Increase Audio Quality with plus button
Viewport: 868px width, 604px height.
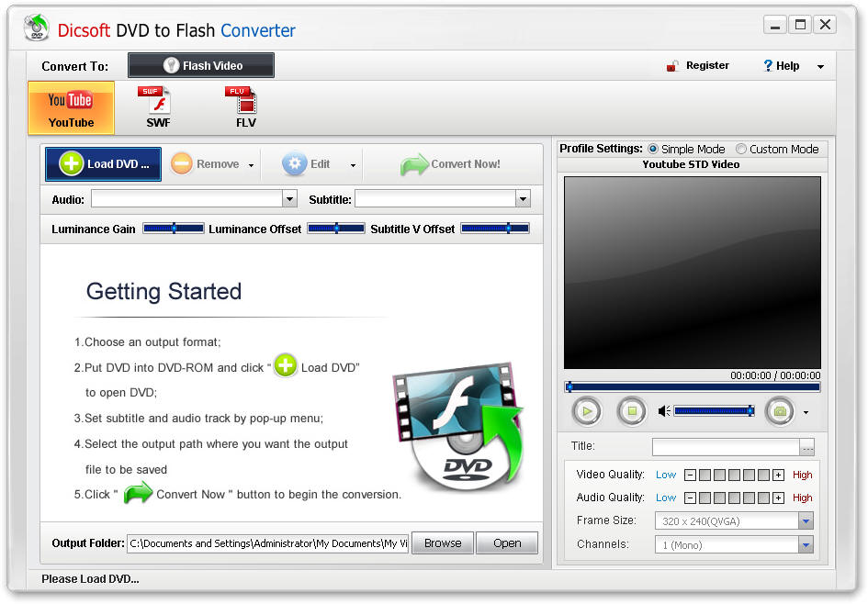[x=778, y=498]
